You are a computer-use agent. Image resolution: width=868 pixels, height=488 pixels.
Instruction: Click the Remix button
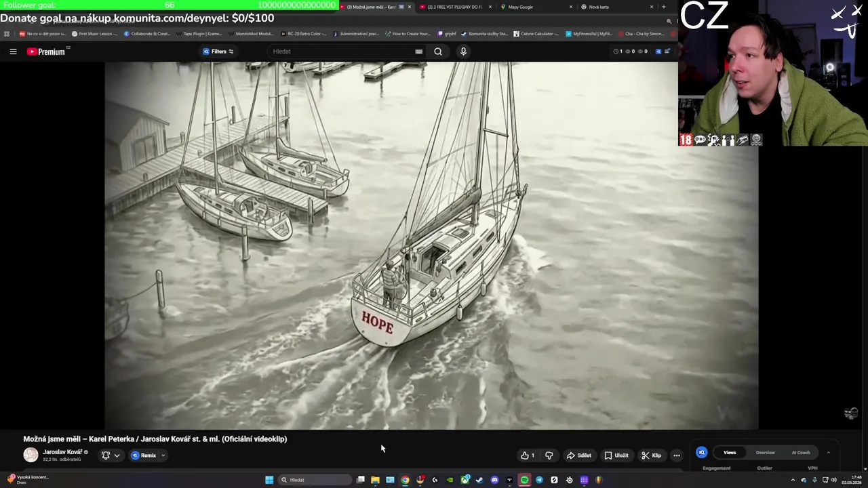click(144, 455)
